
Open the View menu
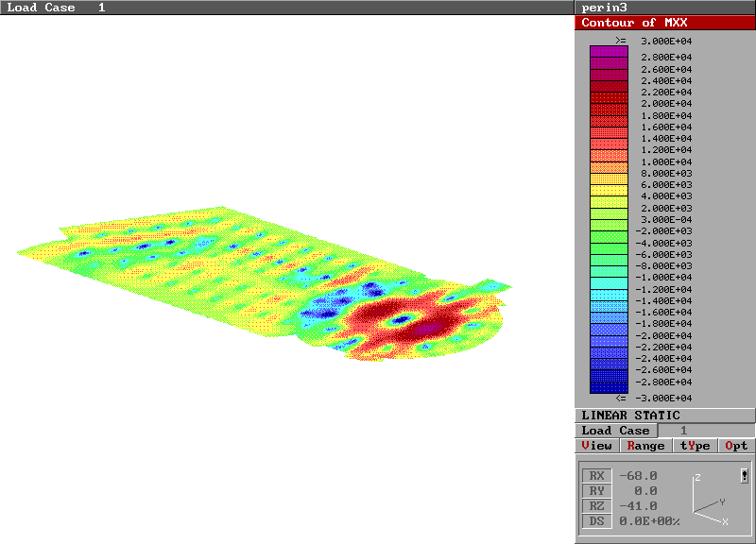click(597, 446)
